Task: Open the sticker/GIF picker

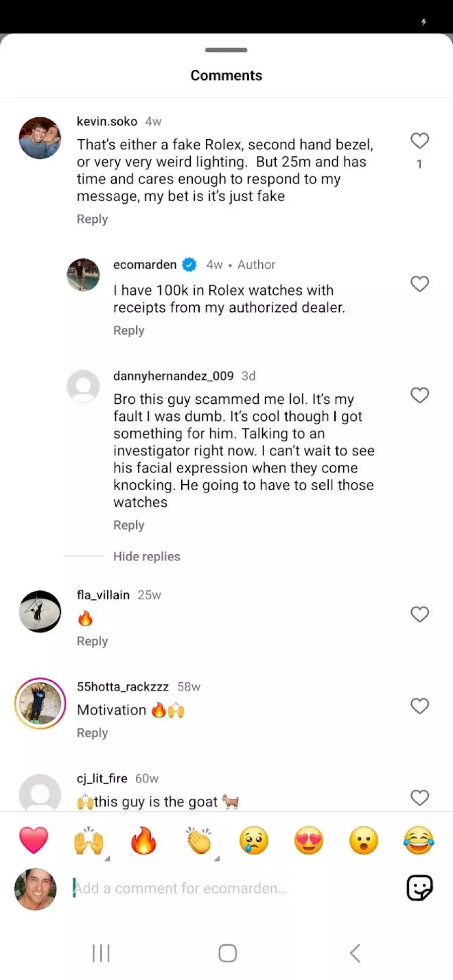Action: (x=419, y=888)
